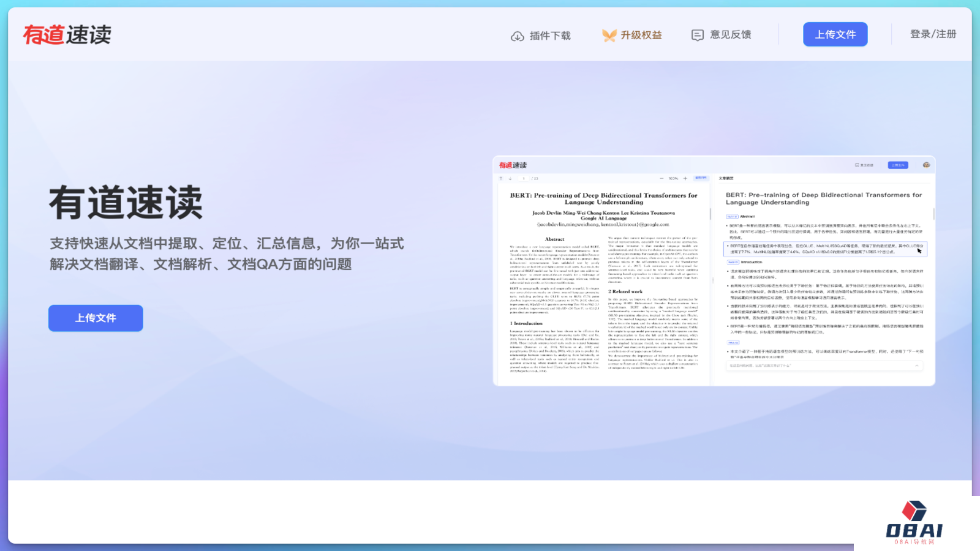The image size is (980, 551).
Task: Click 上传文件 button in top navigation
Action: coord(835,34)
